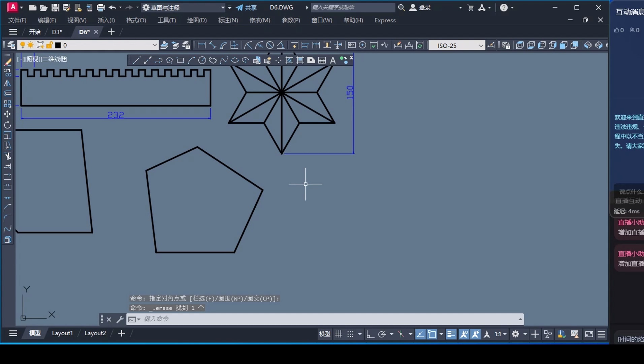Viewport: 644px width, 364px height.
Task: Click inside the command input field
Action: 236,319
